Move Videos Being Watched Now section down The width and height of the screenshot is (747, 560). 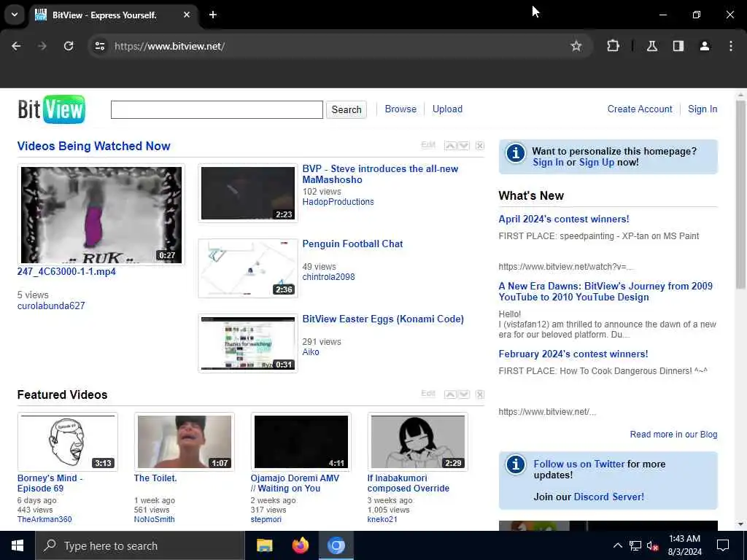tap(463, 146)
